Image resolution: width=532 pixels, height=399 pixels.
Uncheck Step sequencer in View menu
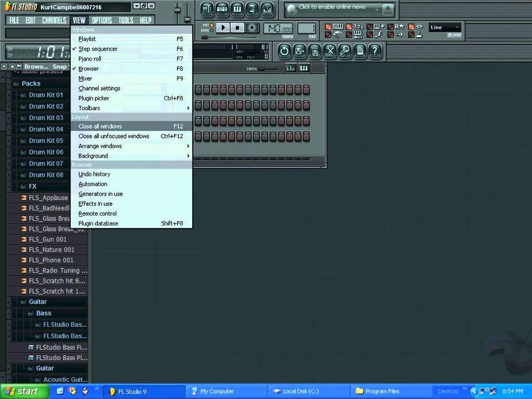coord(132,49)
